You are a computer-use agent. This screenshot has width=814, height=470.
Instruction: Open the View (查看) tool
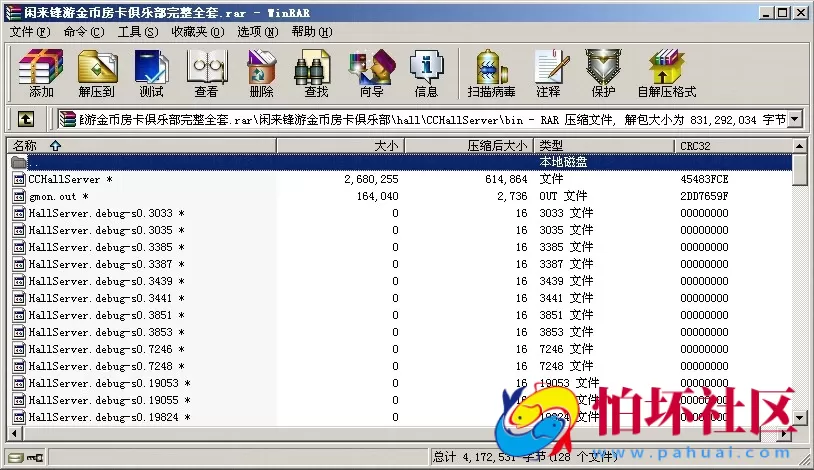206,73
